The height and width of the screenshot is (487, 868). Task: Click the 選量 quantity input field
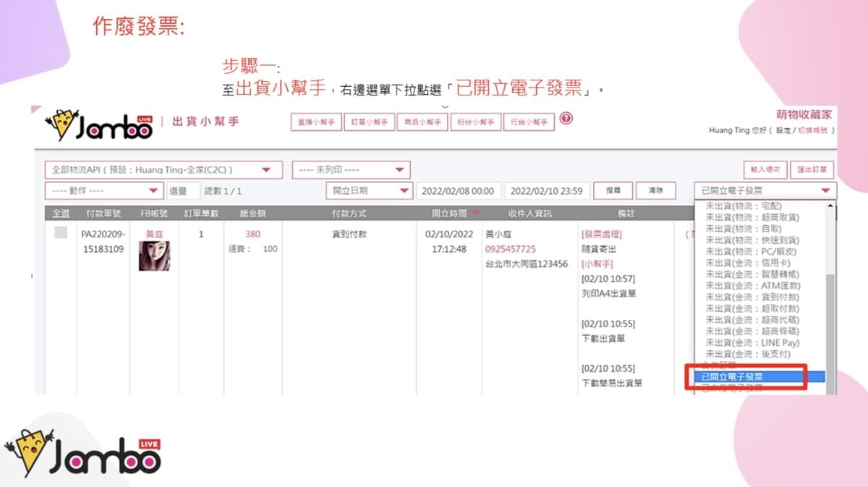pyautogui.click(x=184, y=191)
